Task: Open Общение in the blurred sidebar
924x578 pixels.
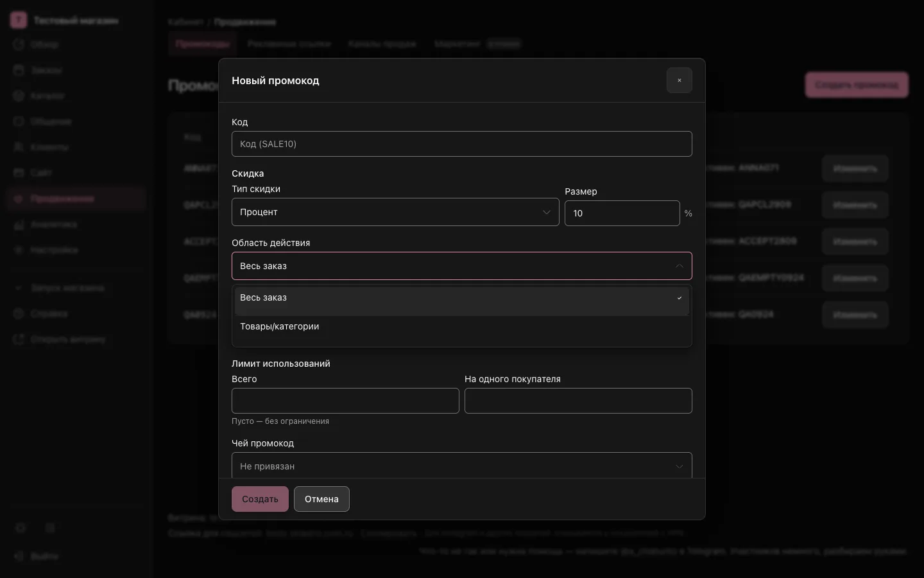Action: point(76,121)
